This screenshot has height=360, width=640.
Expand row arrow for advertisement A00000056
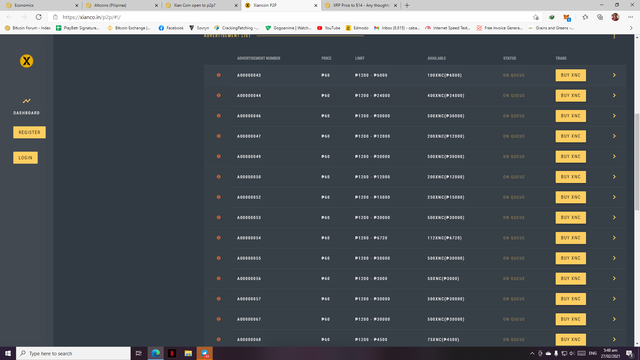click(x=614, y=278)
